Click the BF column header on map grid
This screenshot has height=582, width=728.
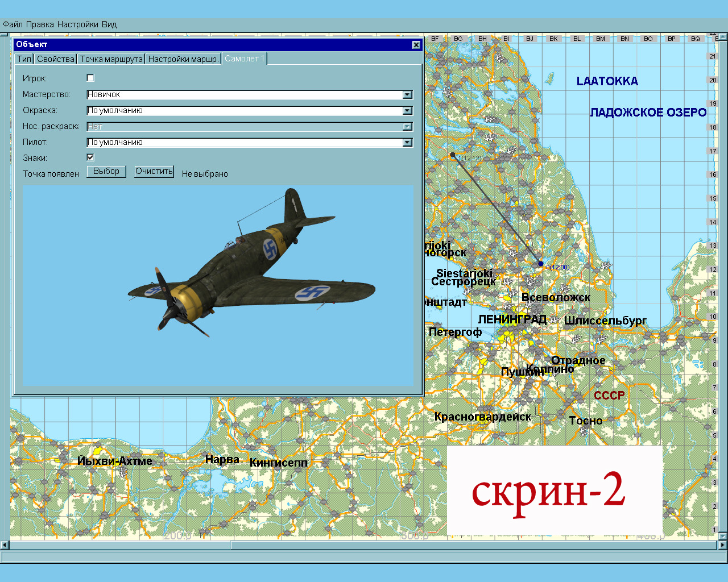click(435, 39)
